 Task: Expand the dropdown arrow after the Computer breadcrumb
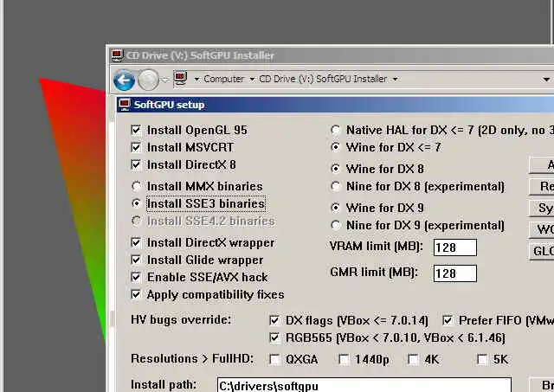tap(252, 79)
